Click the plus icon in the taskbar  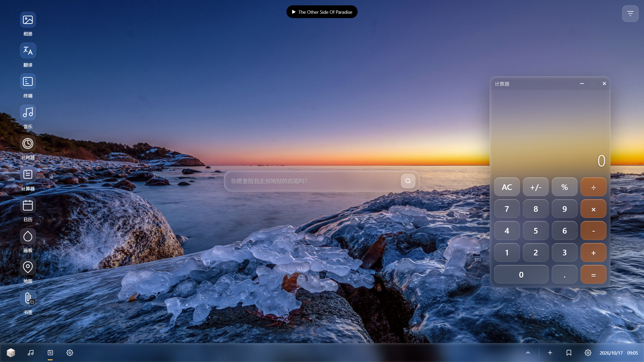point(550,353)
